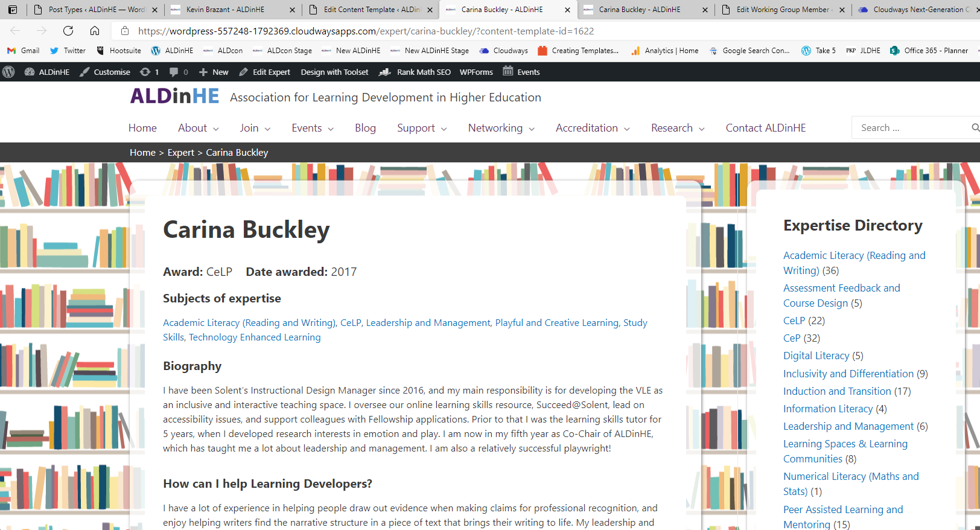This screenshot has width=980, height=530.
Task: Open Playful and Creative Learning link
Action: coord(556,323)
